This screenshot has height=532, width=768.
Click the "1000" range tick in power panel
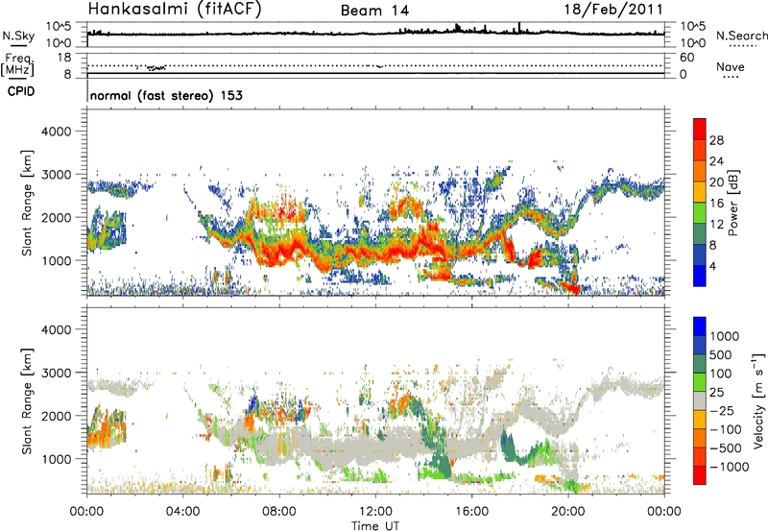57,260
